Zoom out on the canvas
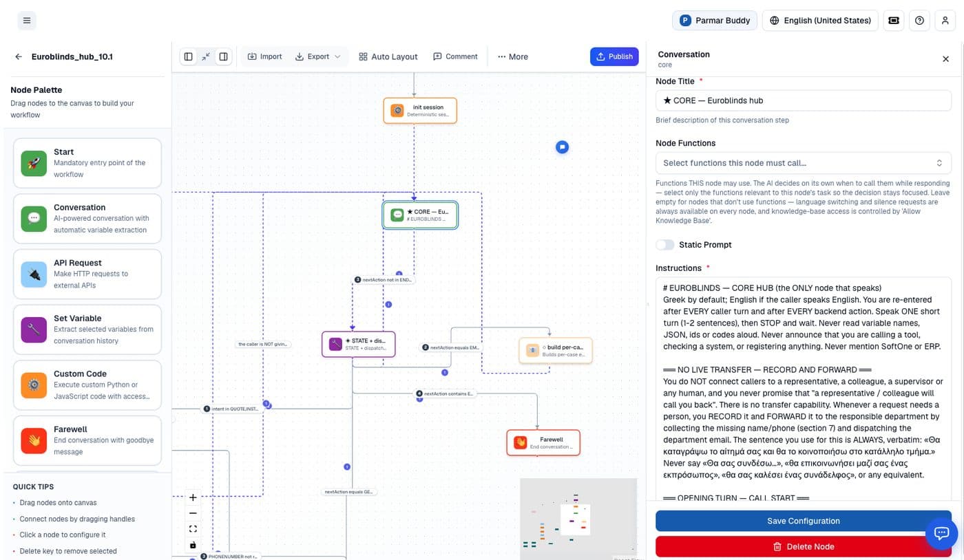The width and height of the screenshot is (964, 560). [x=193, y=513]
